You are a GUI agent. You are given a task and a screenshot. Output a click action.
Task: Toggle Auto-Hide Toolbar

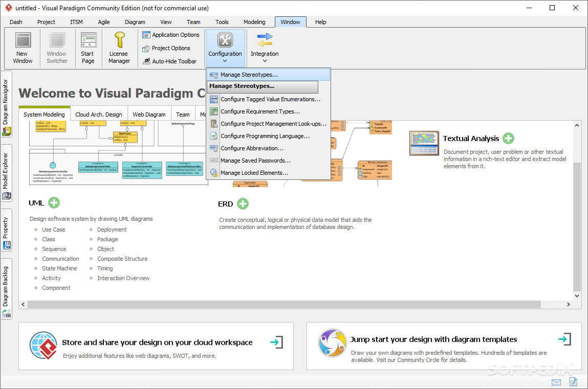[169, 61]
